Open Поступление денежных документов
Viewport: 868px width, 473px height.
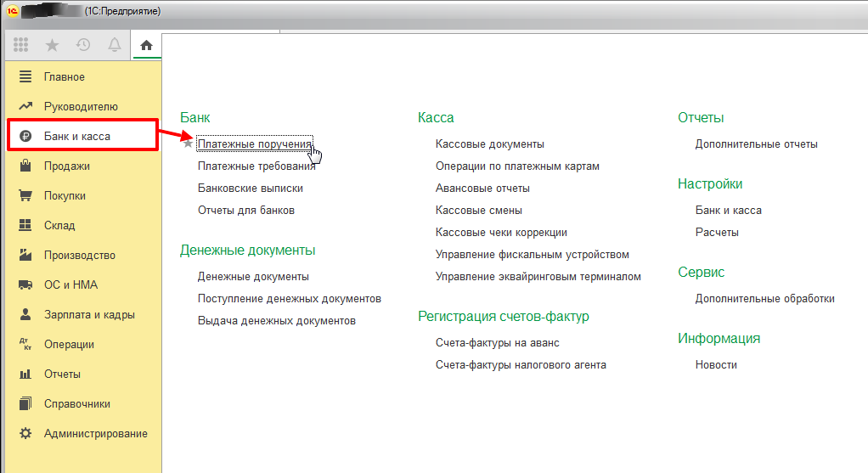[290, 299]
